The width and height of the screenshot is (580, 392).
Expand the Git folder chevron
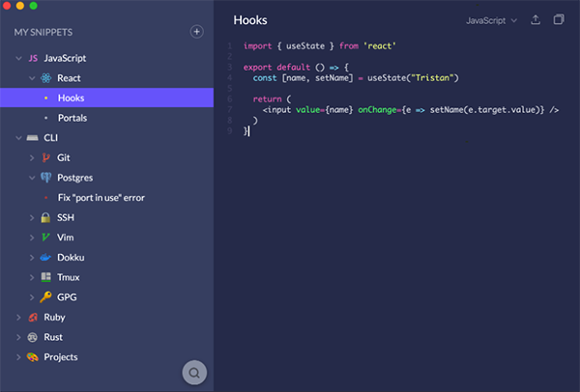32,157
